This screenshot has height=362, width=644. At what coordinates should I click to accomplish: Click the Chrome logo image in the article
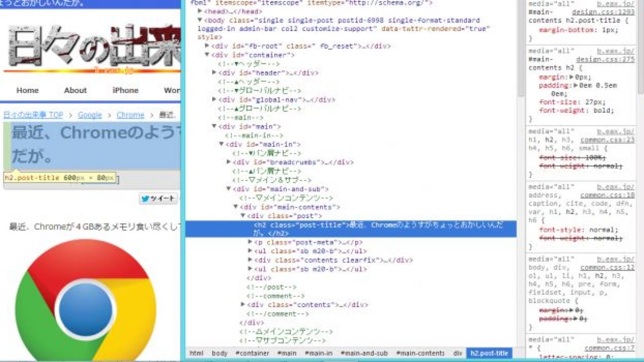click(86, 301)
